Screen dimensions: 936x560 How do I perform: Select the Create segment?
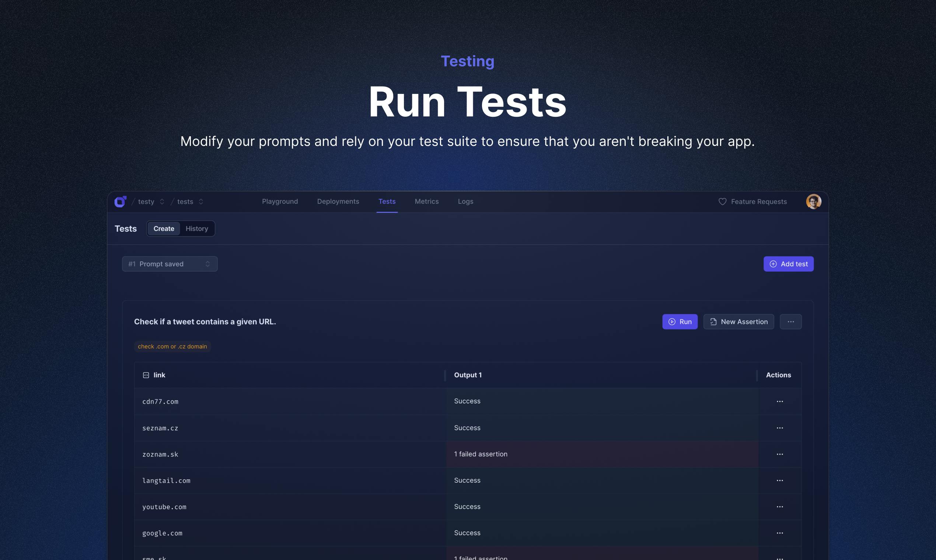163,229
